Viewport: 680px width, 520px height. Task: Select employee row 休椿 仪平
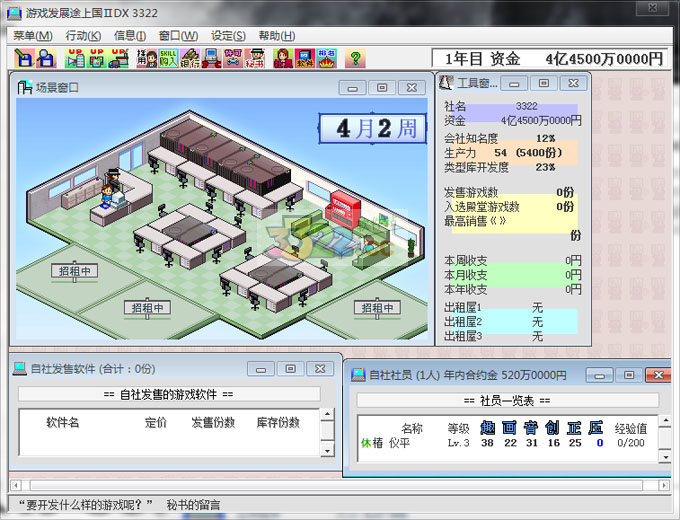[x=507, y=443]
